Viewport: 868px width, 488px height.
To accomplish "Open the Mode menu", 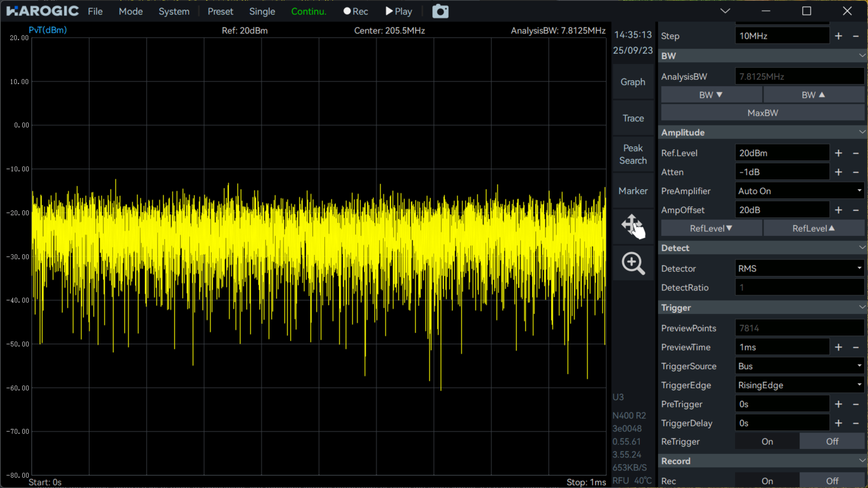I will point(131,12).
